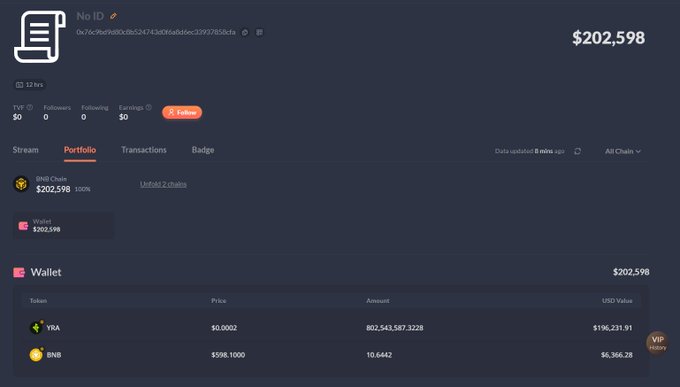Show the address QR code icon

click(x=259, y=33)
